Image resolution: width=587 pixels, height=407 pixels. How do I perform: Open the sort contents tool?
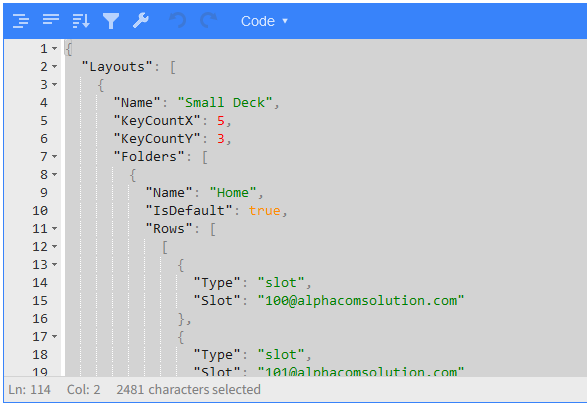point(81,21)
